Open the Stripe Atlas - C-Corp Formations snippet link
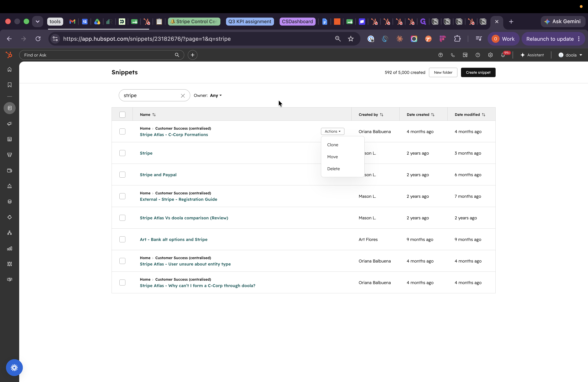Screen dimensions: 588x382 coord(174,134)
